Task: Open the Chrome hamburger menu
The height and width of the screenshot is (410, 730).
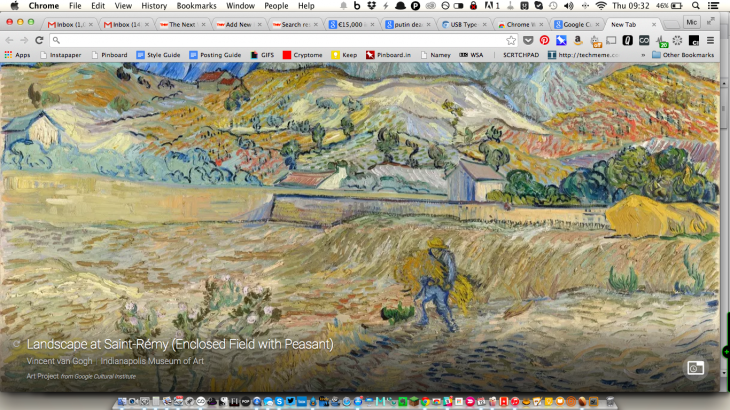Action: pos(709,40)
